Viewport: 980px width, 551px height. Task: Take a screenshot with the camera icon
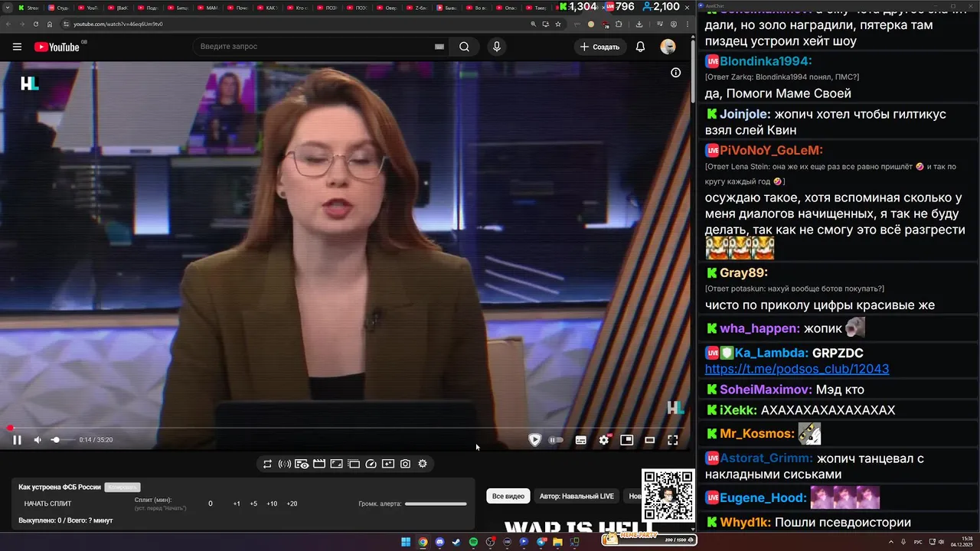click(405, 464)
